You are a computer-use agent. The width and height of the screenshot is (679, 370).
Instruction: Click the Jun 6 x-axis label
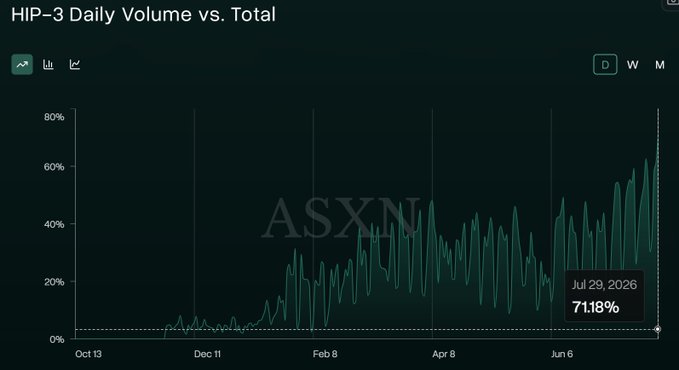562,354
